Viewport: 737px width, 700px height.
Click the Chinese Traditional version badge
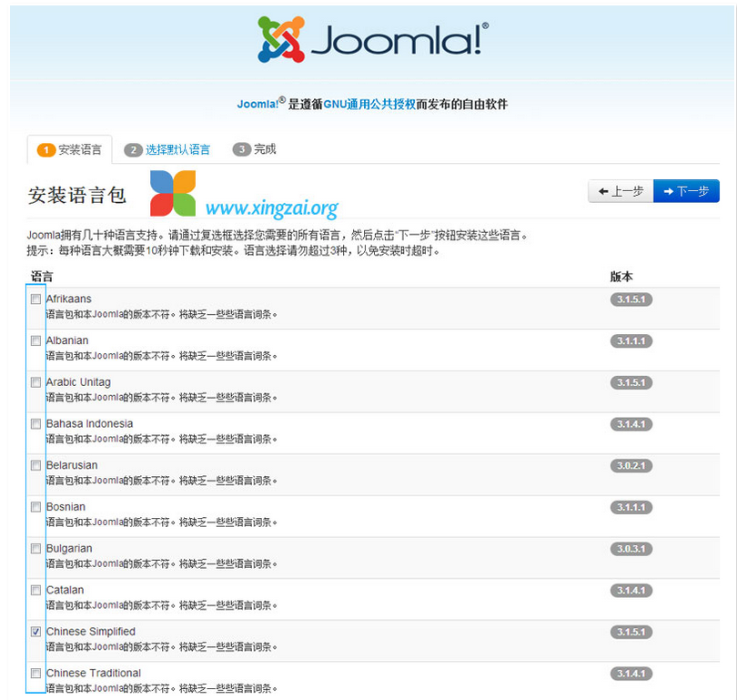pyautogui.click(x=631, y=674)
